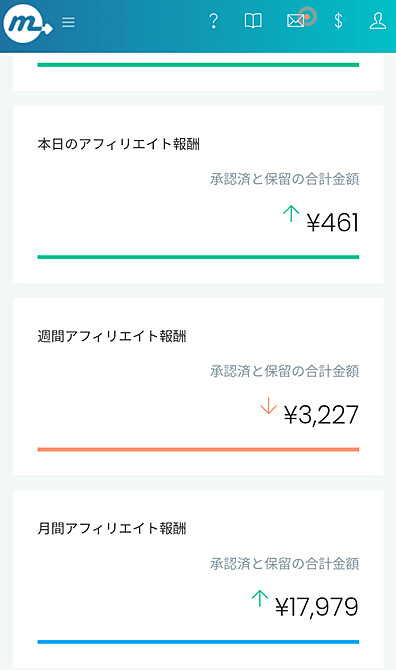Click the monthly reward amount ¥17,979
This screenshot has height=670, width=396.
[317, 607]
